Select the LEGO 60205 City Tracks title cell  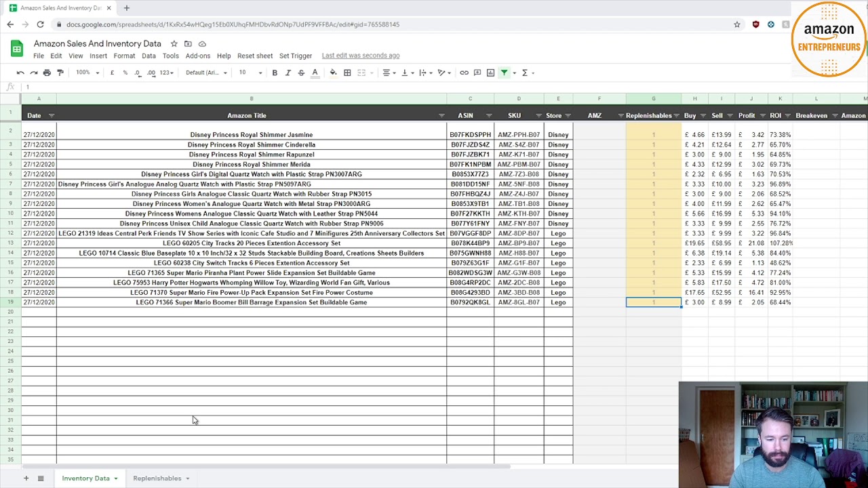252,243
